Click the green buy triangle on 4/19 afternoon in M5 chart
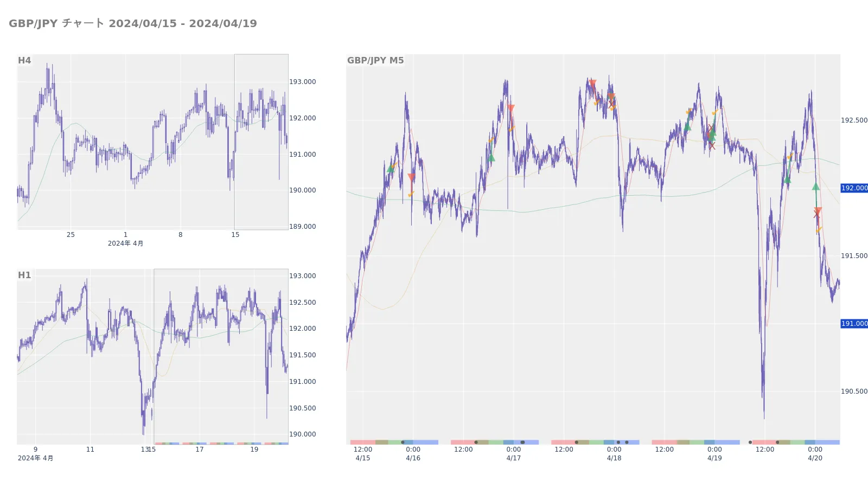Screen dimensions: 868x488 (x=787, y=179)
